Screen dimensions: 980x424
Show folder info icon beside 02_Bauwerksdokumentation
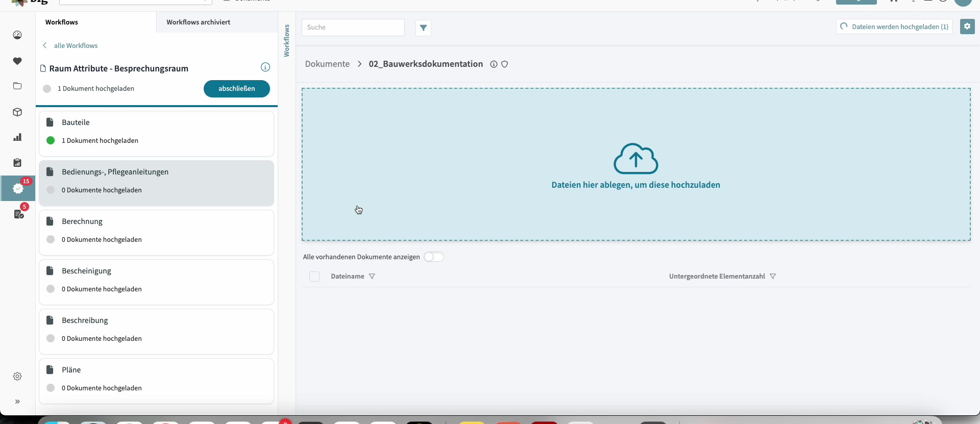494,64
